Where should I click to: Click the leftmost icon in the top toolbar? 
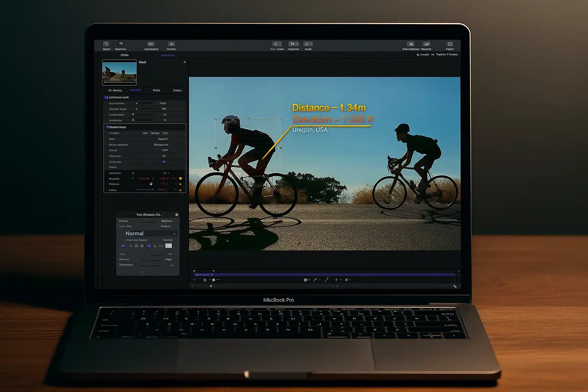[106, 44]
